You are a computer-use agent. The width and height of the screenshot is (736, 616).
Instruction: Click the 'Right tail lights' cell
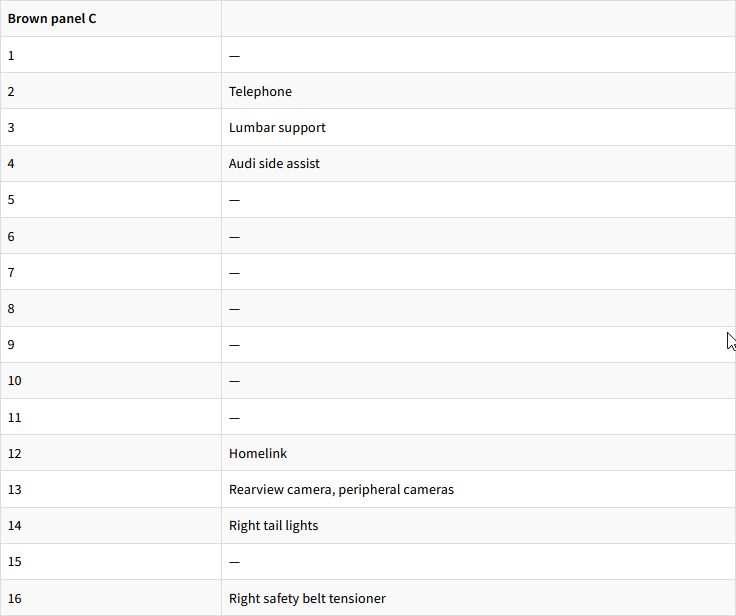[273, 526]
